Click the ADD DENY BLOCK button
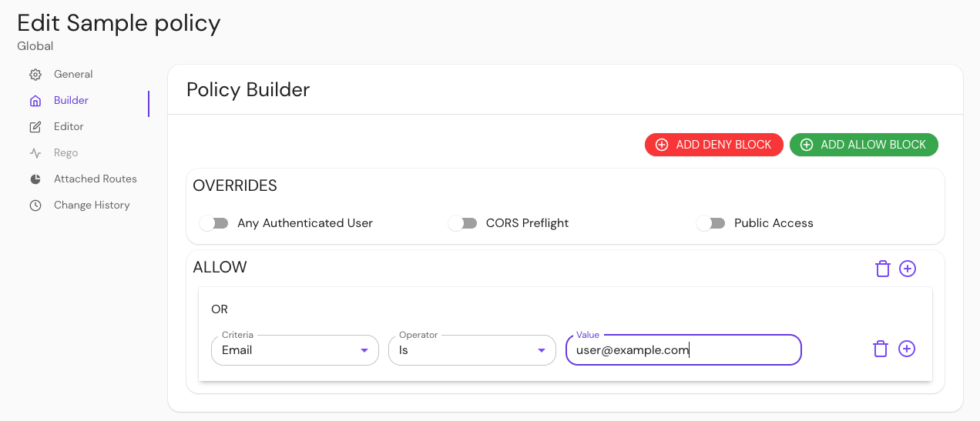Screen dimensions: 980x421 click(x=714, y=145)
